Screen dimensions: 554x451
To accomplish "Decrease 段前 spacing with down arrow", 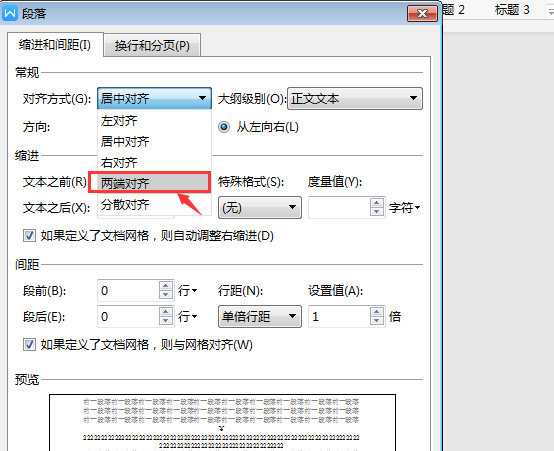I will coord(166,295).
